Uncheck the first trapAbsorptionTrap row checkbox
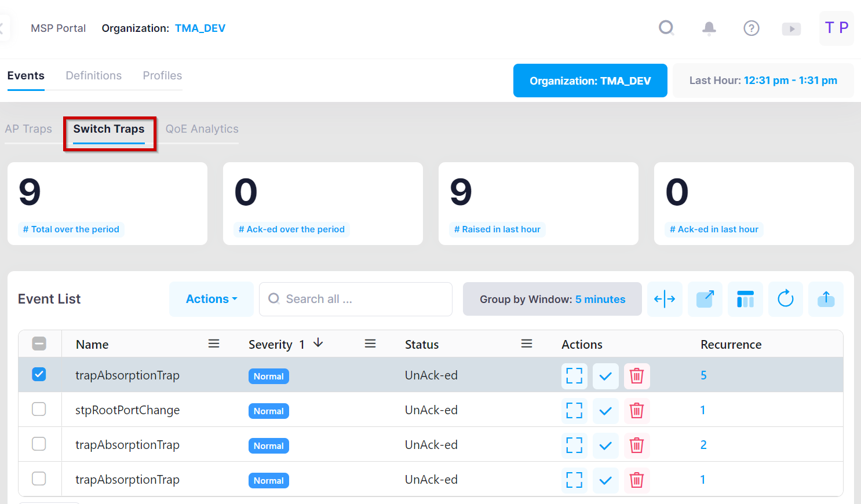 click(39, 374)
